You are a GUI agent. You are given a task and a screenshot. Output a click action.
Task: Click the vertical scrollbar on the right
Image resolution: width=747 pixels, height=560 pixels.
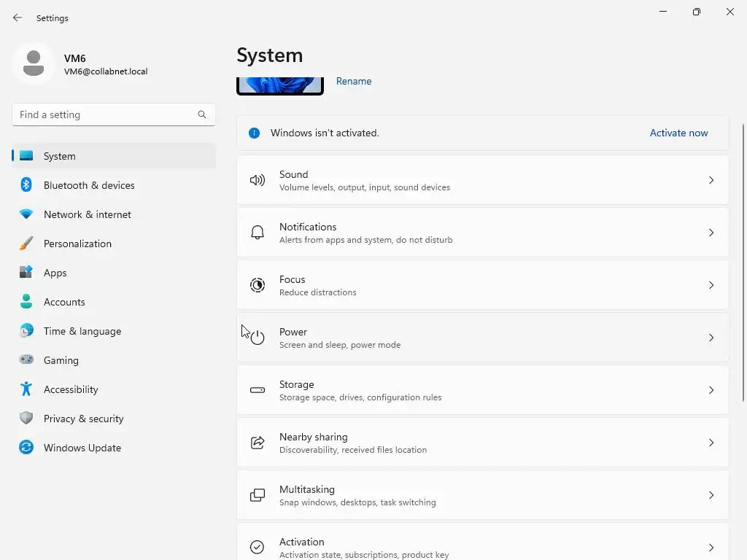tap(743, 262)
